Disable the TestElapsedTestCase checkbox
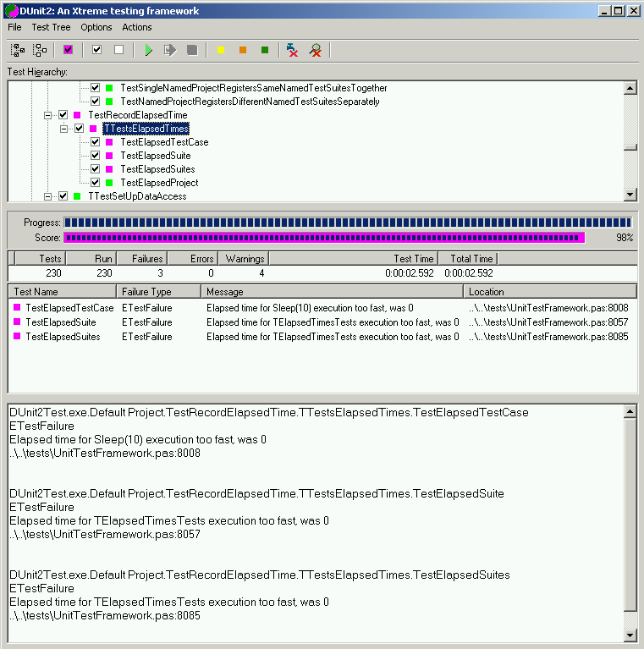This screenshot has height=649, width=644. coord(95,142)
